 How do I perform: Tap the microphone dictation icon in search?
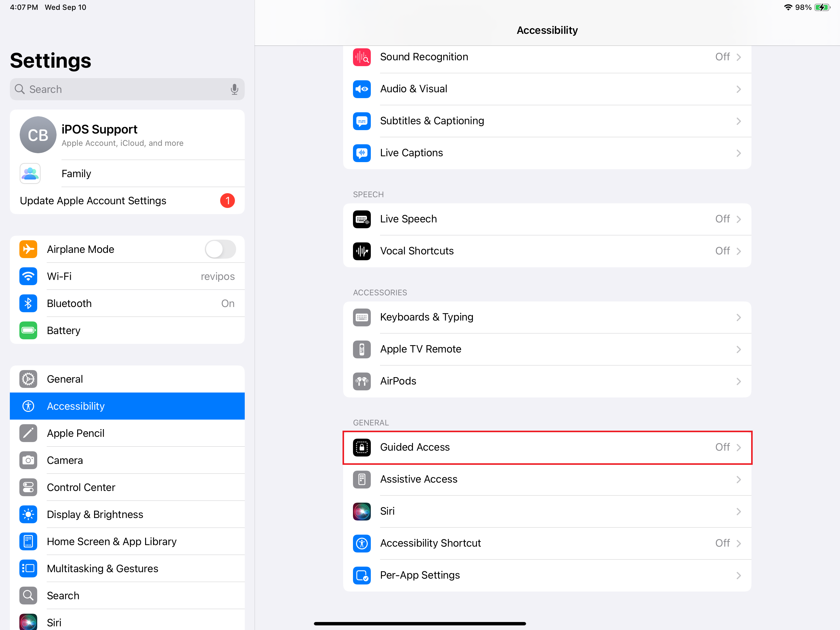pos(234,89)
